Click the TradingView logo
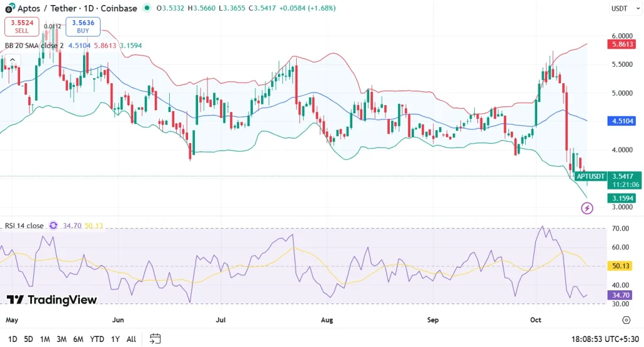This screenshot has height=347, width=644. (x=52, y=300)
